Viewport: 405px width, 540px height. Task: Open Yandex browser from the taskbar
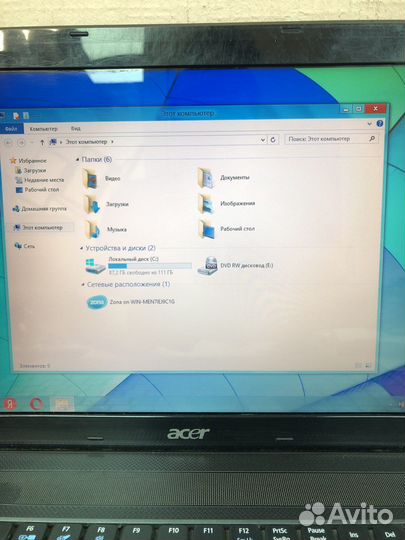click(x=9, y=404)
